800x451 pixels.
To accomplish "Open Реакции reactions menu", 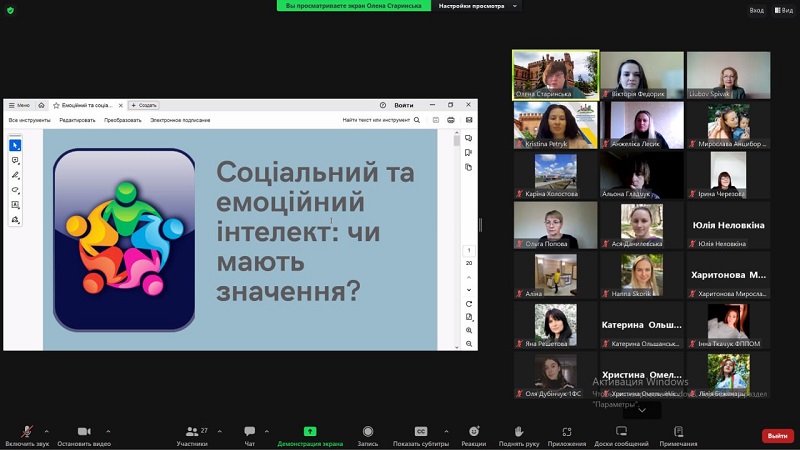I will click(473, 433).
